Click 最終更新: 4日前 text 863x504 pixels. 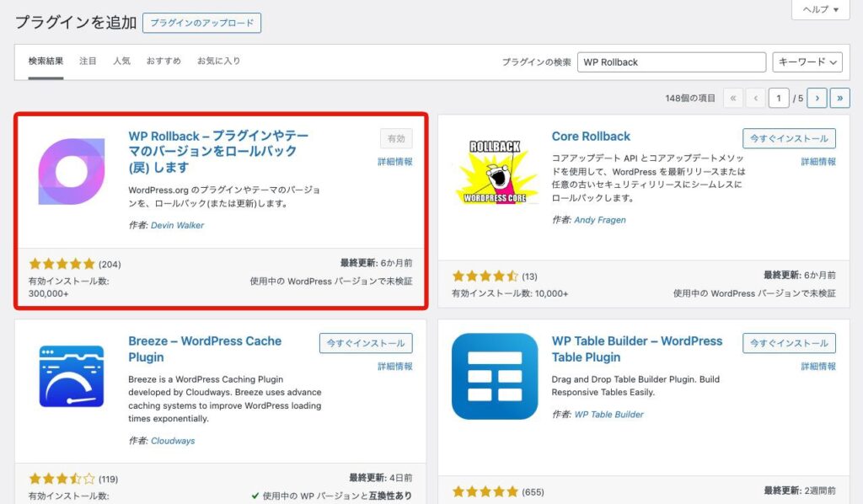pos(380,478)
